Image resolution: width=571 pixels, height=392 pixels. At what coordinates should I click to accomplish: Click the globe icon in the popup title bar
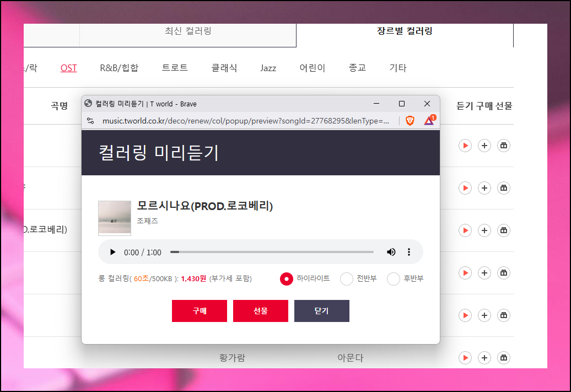[88, 104]
